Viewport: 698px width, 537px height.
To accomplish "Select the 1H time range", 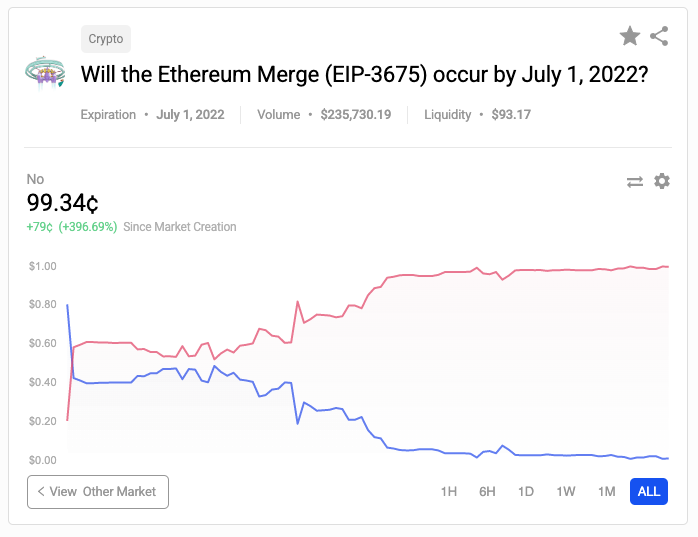I will [x=449, y=492].
